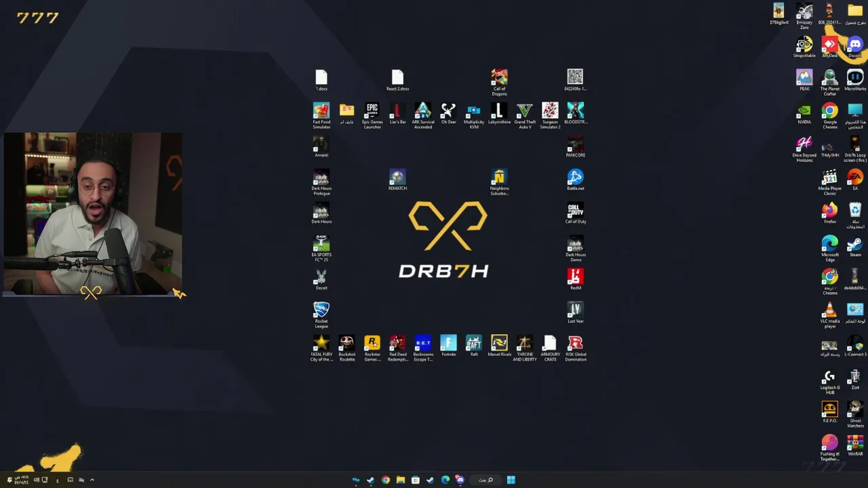868x488 pixels.
Task: Select the Fortnite desktop icon
Action: [448, 346]
